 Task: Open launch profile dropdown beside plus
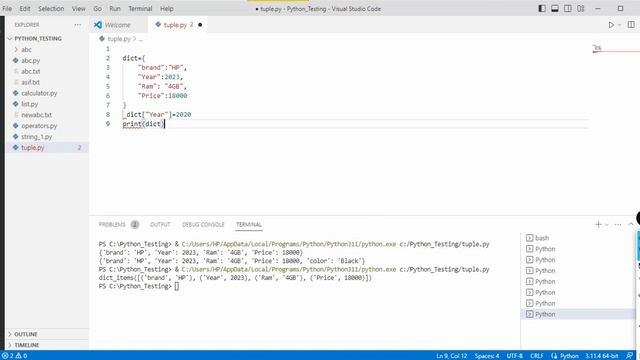point(607,224)
